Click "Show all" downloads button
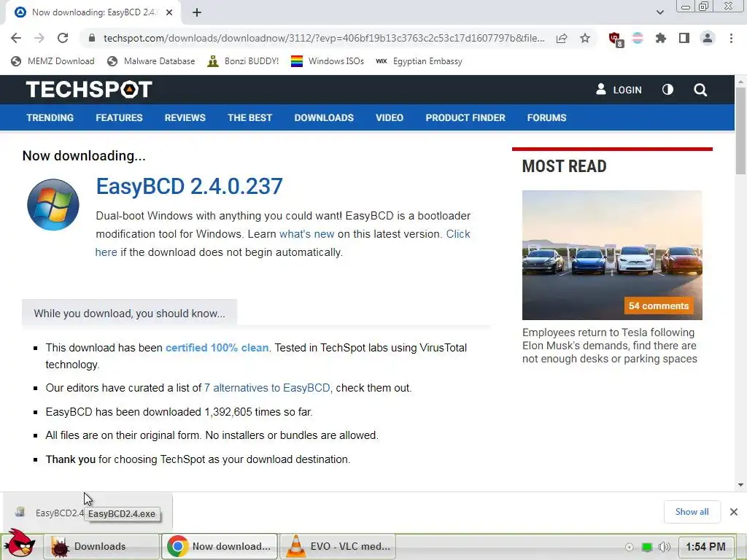 [692, 511]
